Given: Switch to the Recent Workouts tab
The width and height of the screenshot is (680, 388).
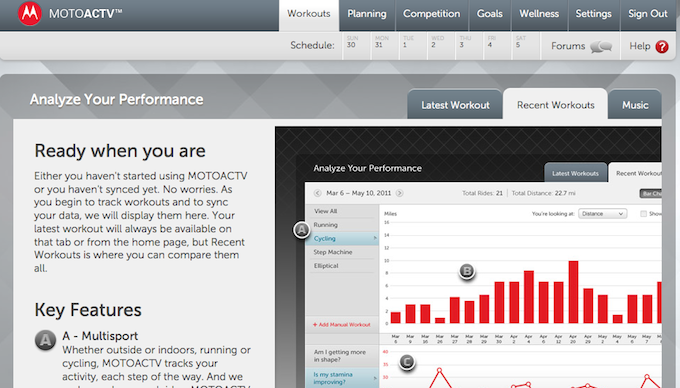Looking at the screenshot, I should click(556, 104).
